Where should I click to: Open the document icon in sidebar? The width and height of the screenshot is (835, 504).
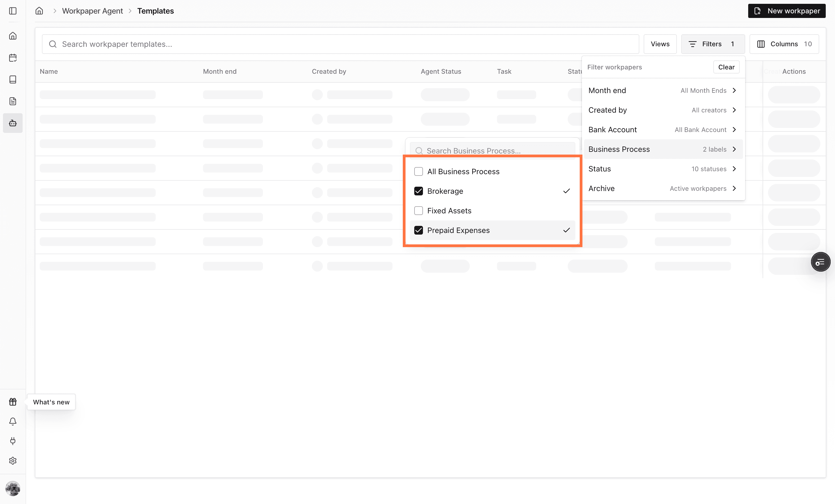tap(13, 101)
